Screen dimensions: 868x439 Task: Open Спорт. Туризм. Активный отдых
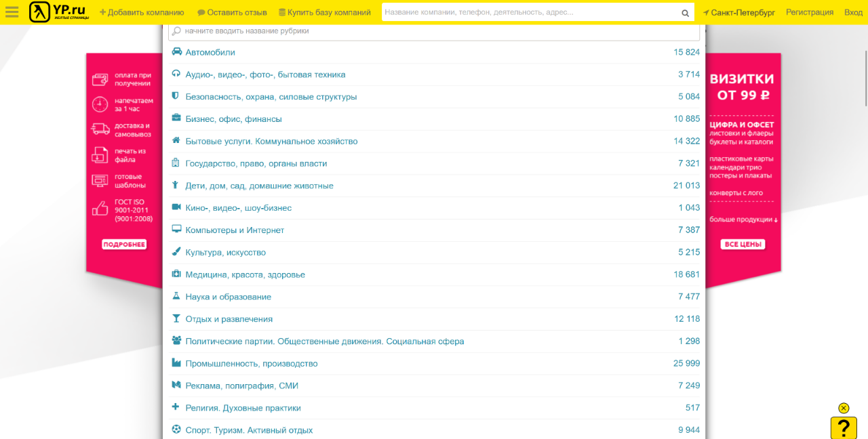[x=249, y=430]
